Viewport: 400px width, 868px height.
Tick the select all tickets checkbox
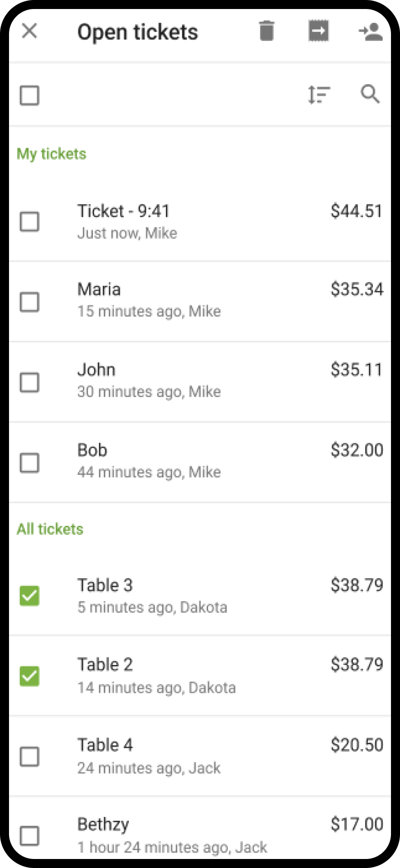[30, 95]
